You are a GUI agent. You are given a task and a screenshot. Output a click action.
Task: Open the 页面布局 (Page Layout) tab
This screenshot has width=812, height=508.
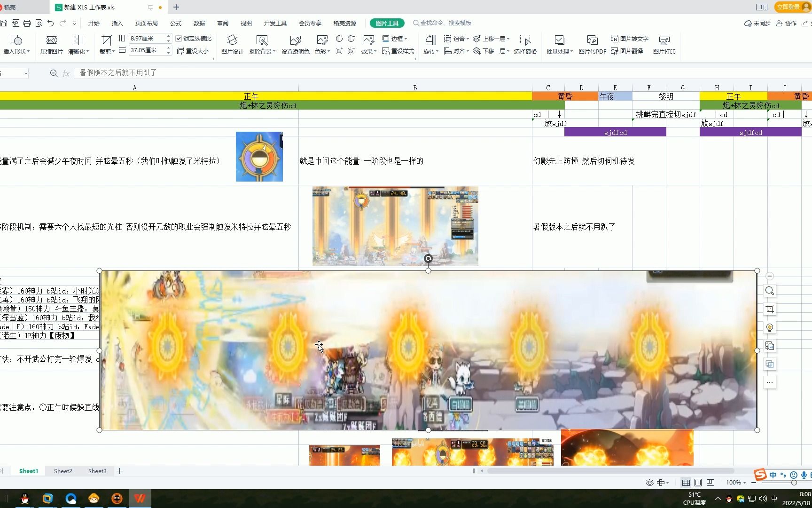pos(147,23)
